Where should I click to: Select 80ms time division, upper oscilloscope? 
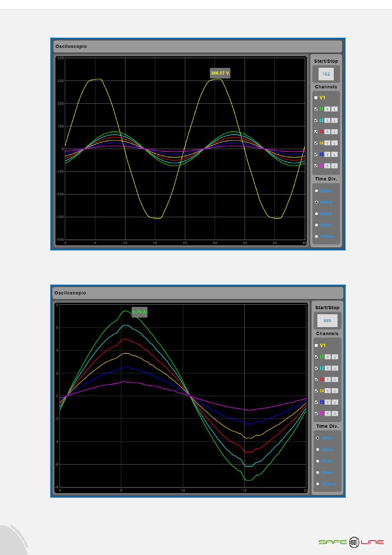[x=316, y=225]
